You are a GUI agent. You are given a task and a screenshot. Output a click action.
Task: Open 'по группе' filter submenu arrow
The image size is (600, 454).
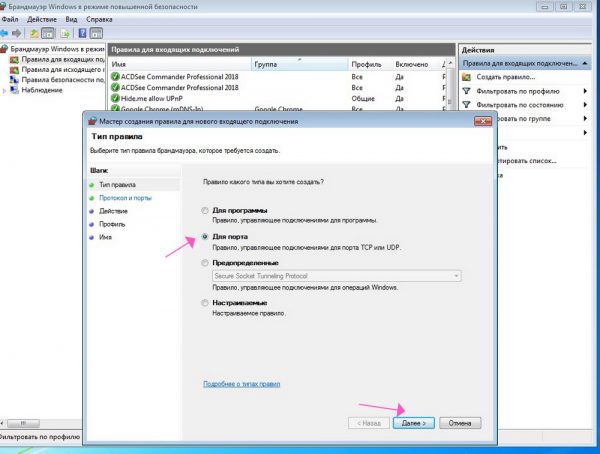[x=585, y=119]
